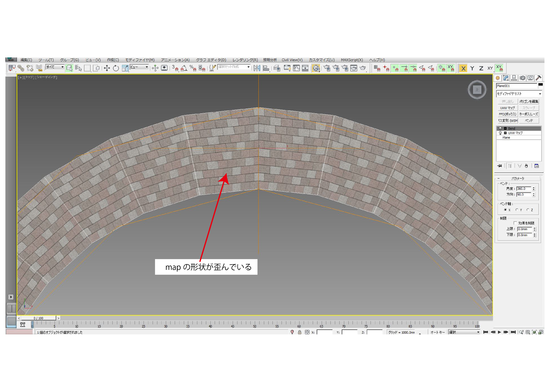This screenshot has height=392, width=550.
Task: Click the Pin Stack icon
Action: 500,166
